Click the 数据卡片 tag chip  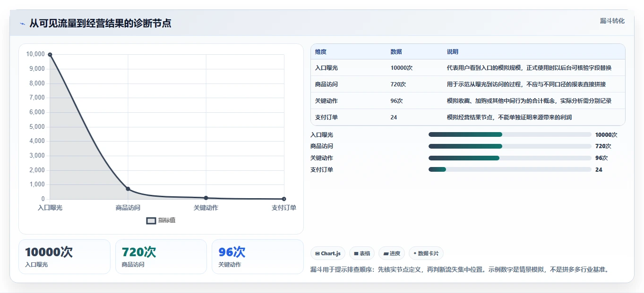pyautogui.click(x=426, y=253)
